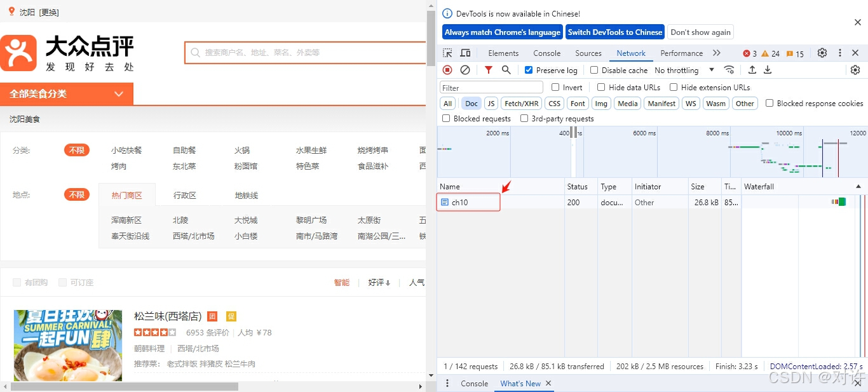Image resolution: width=868 pixels, height=392 pixels.
Task: Select the 行政区 location tab
Action: 185,195
